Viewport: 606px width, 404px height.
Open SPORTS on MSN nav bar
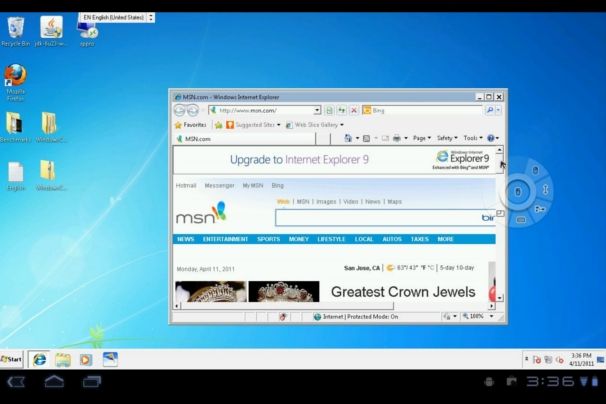[x=269, y=239]
